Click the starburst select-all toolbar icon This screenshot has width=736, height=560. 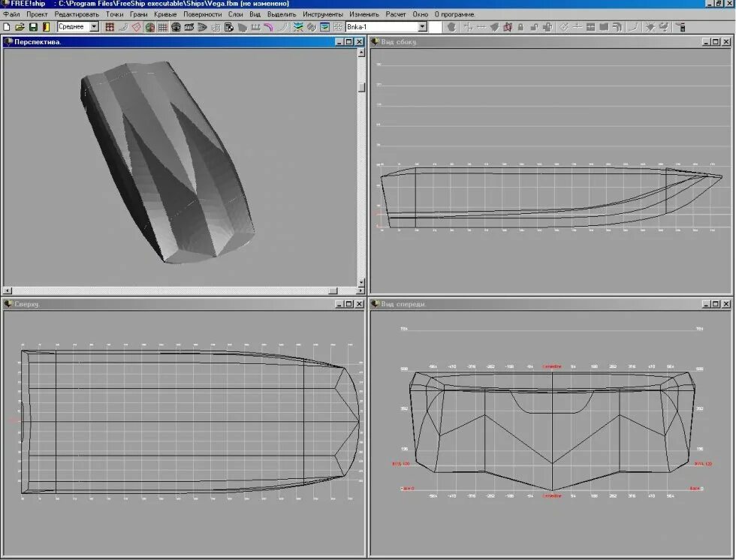tap(650, 27)
